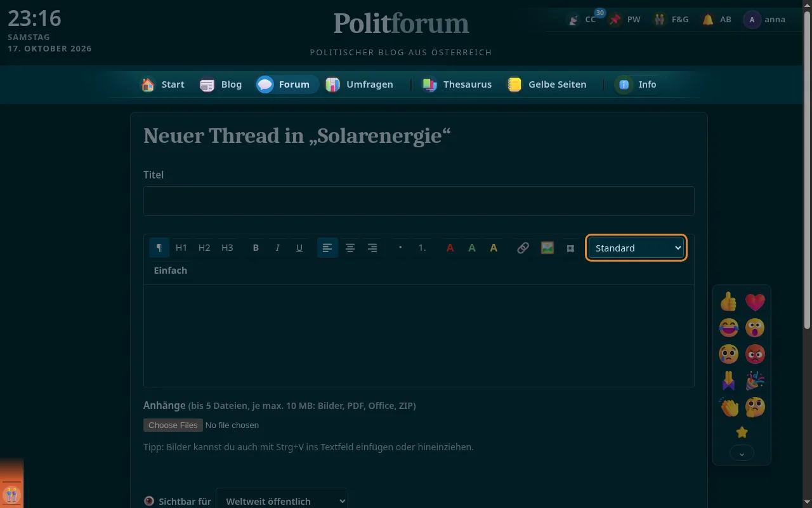Open the Weltweit öffentlich visibility dropdown
The height and width of the screenshot is (508, 812).
[x=282, y=501]
